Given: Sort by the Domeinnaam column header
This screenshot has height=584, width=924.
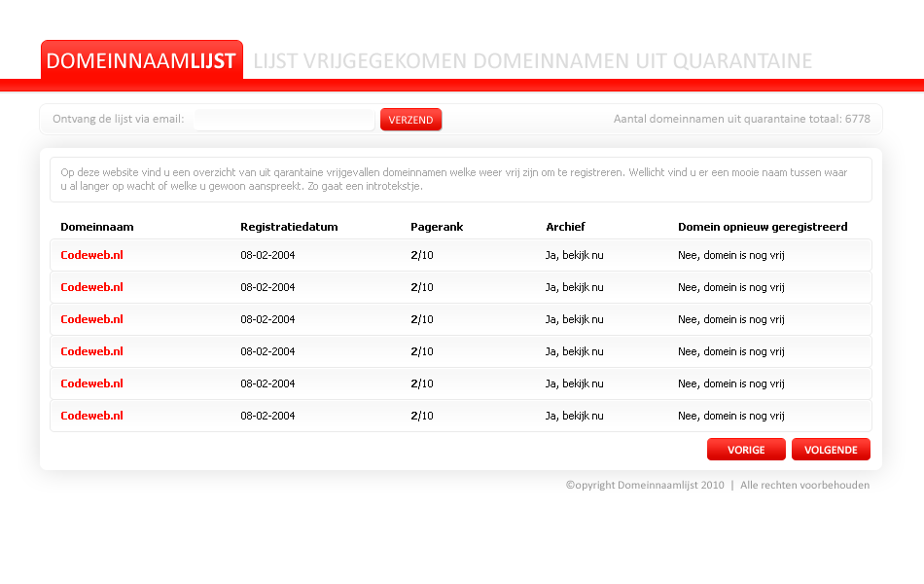Looking at the screenshot, I should pos(97,227).
